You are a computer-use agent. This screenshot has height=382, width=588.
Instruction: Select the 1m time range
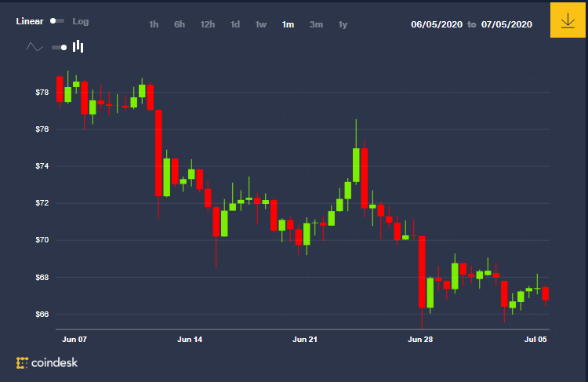(x=288, y=24)
